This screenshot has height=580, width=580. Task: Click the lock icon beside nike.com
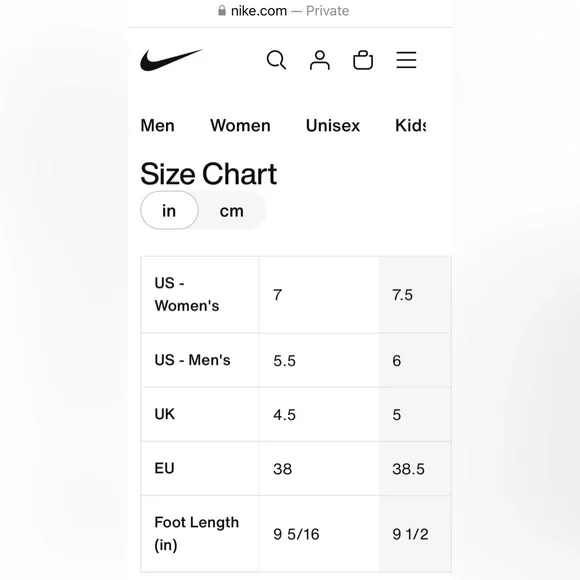click(222, 10)
